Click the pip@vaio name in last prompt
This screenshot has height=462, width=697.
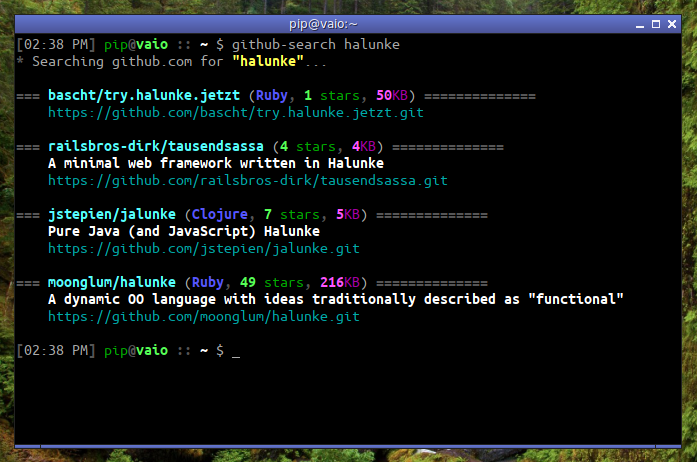[x=136, y=350]
